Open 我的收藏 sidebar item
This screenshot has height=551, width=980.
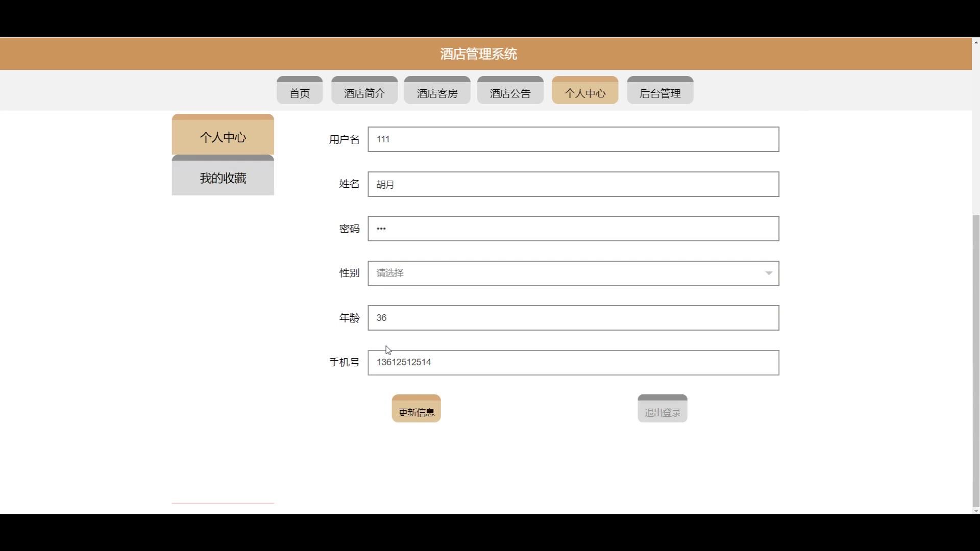(223, 177)
